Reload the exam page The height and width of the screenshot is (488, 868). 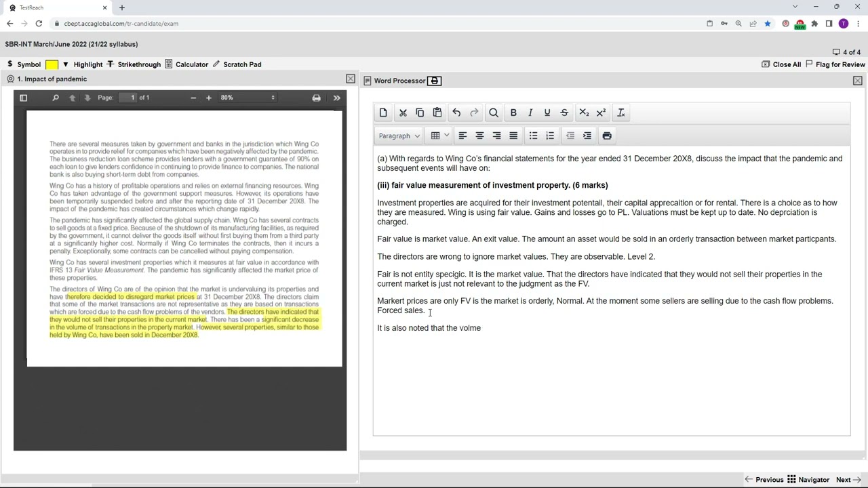coord(39,24)
